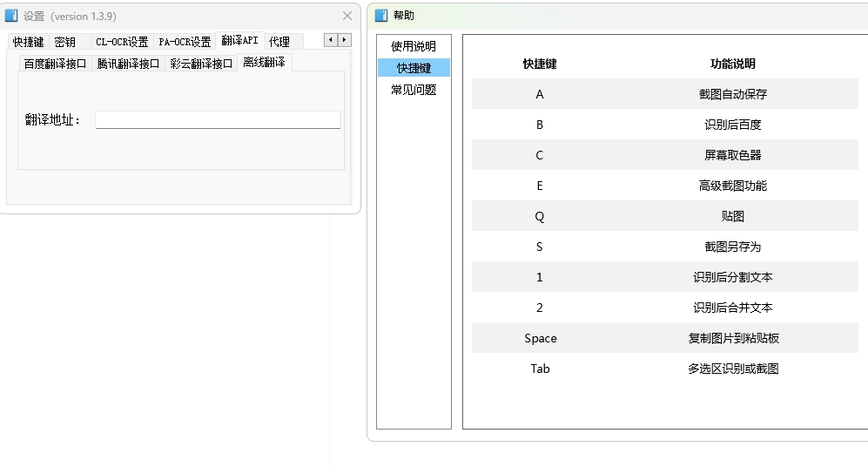This screenshot has height=467, width=868.
Task: Click the 识别后合并文本 description
Action: [732, 308]
